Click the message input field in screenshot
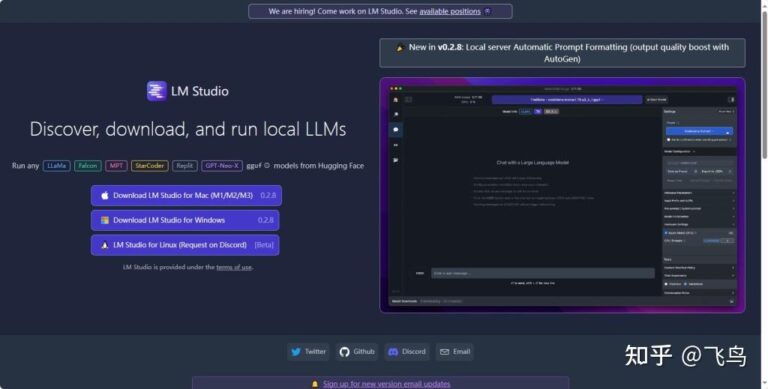The height and width of the screenshot is (389, 768). 543,273
